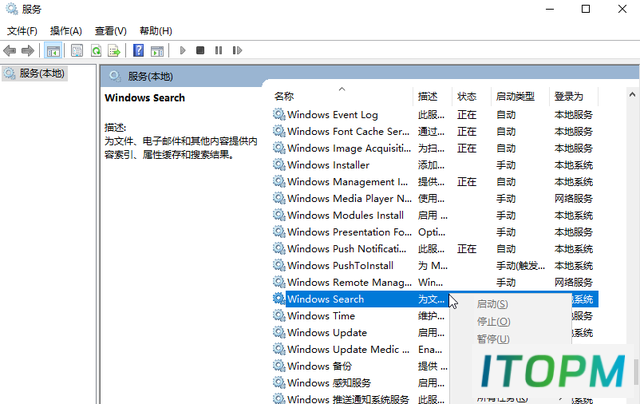Screen dimensions: 640x404
Task: Click the gear icon beside Windows Remote Management
Action: tap(279, 282)
